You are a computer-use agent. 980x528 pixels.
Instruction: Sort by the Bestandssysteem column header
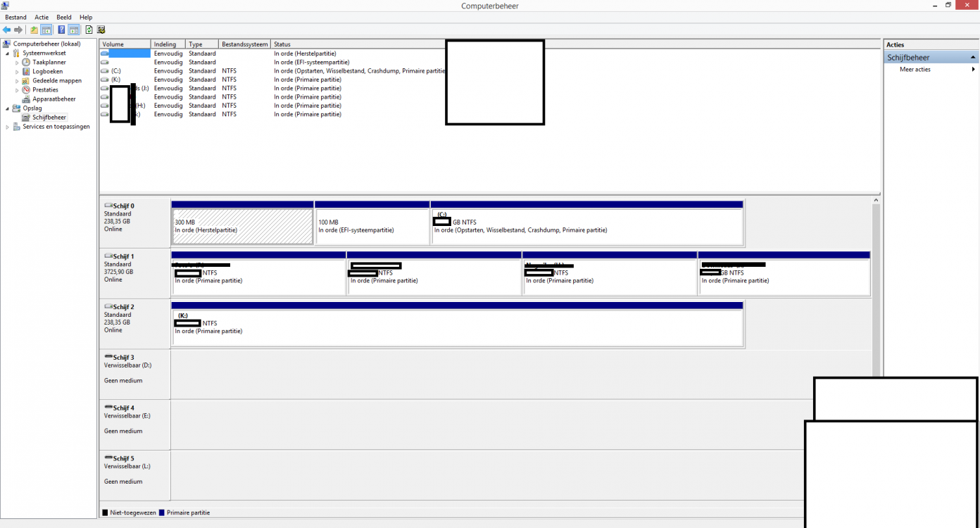(244, 44)
